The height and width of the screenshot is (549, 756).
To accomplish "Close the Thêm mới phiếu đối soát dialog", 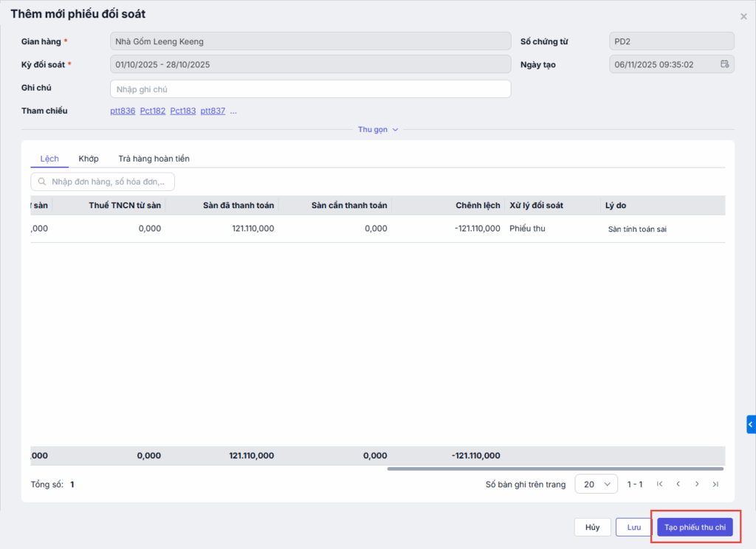I will pos(743,16).
